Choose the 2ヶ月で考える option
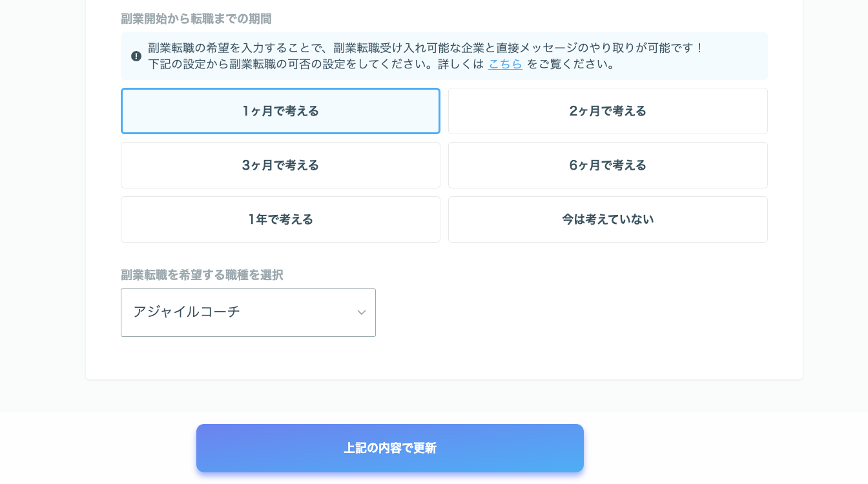Image resolution: width=868 pixels, height=484 pixels. (608, 111)
